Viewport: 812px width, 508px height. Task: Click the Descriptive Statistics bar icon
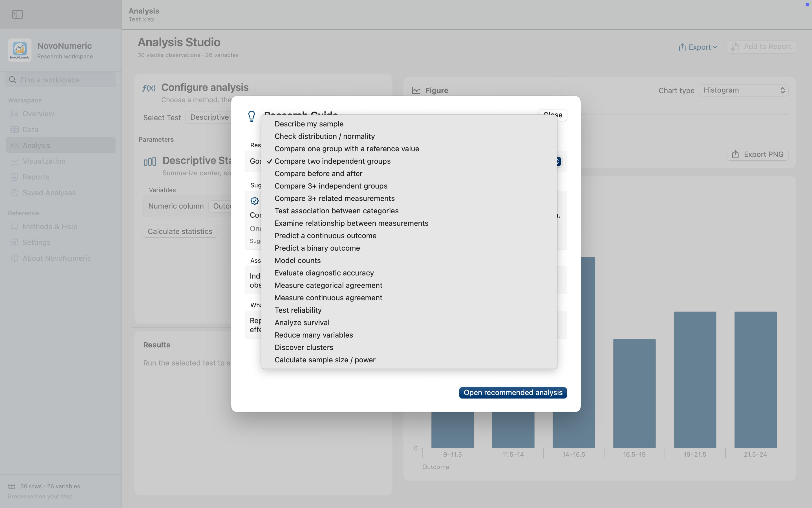click(x=150, y=161)
